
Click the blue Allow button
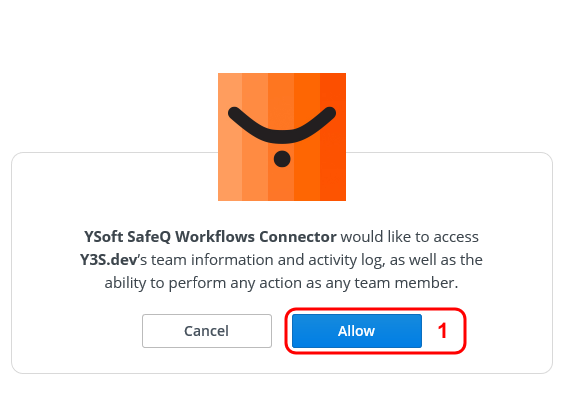point(357,331)
